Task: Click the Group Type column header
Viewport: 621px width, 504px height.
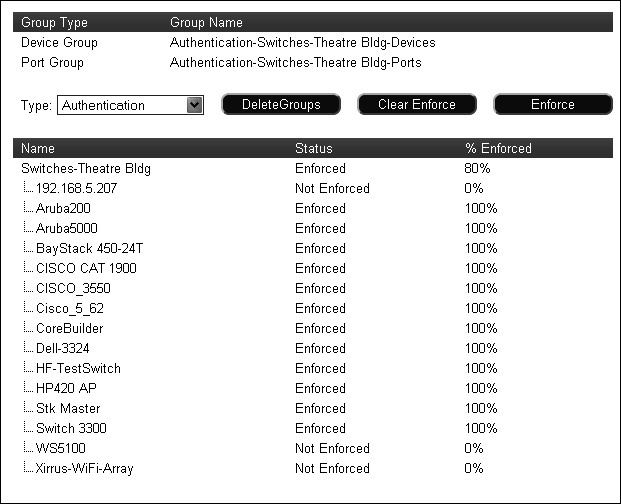Action: (x=54, y=23)
